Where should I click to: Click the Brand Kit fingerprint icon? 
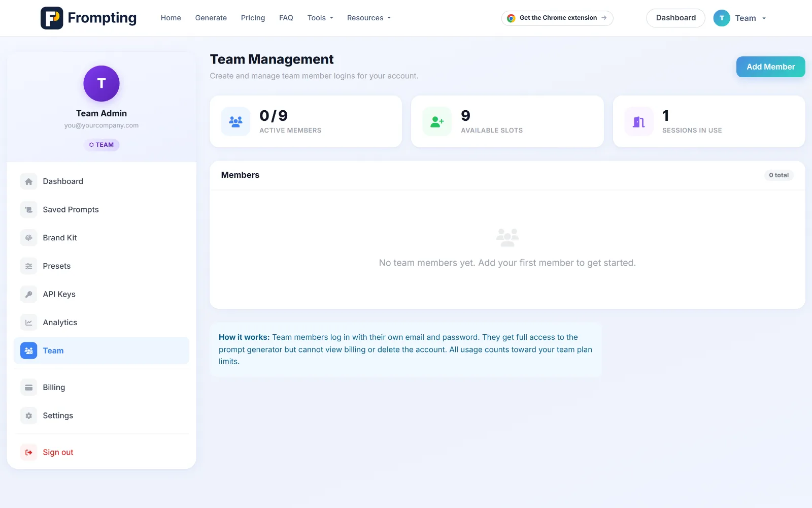(x=29, y=238)
